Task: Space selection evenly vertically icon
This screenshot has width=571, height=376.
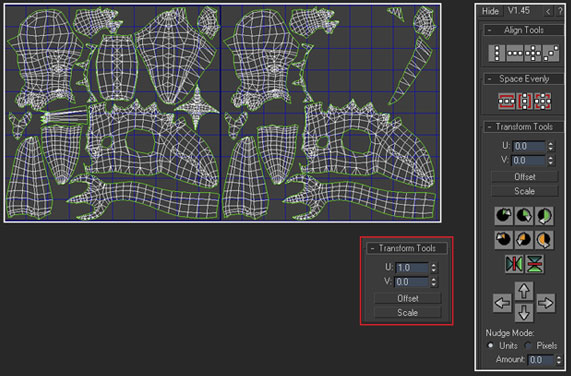Action: pyautogui.click(x=525, y=101)
